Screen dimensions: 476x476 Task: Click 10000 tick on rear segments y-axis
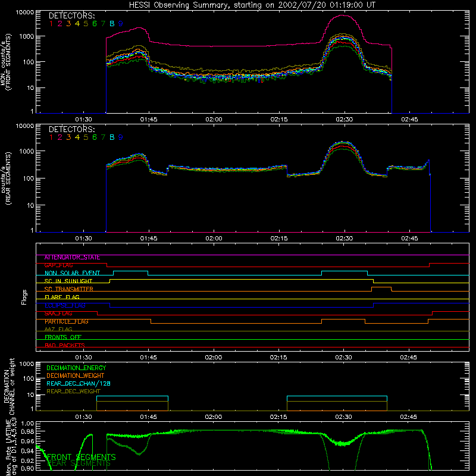[24, 126]
